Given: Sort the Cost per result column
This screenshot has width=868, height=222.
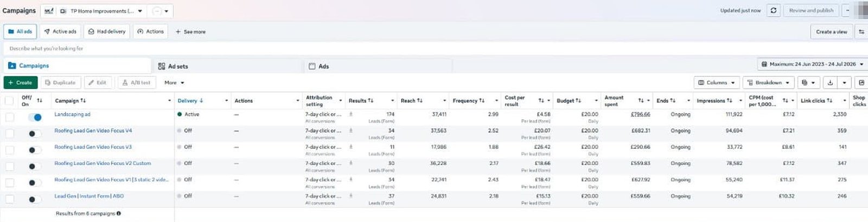Looking at the screenshot, I should tap(541, 100).
